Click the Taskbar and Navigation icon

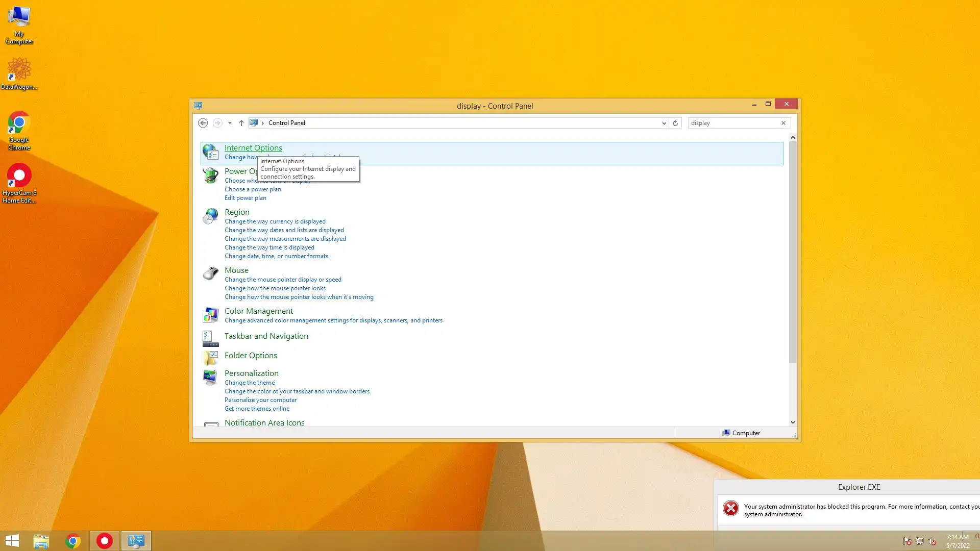(x=210, y=338)
